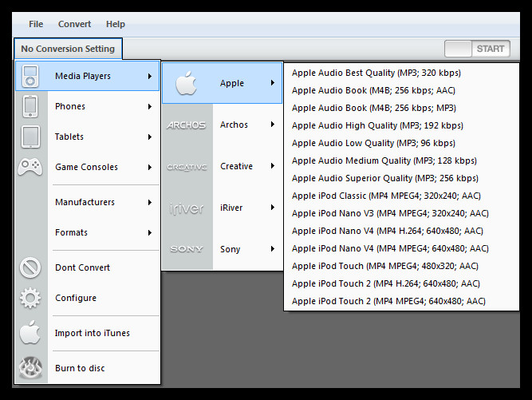The image size is (532, 400).
Task: Click the Apple icon beside Import into iTunes
Action: (30, 332)
